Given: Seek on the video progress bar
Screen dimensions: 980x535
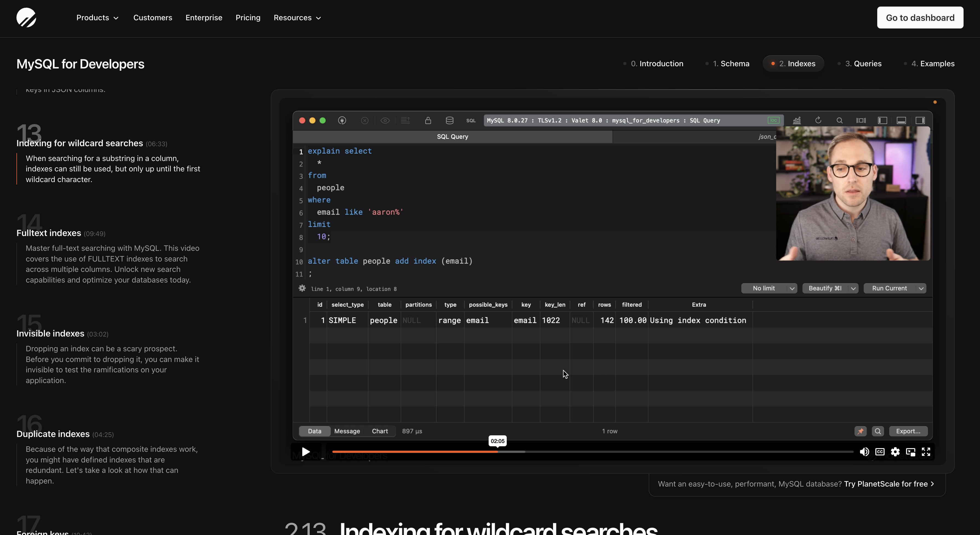Looking at the screenshot, I should click(592, 452).
